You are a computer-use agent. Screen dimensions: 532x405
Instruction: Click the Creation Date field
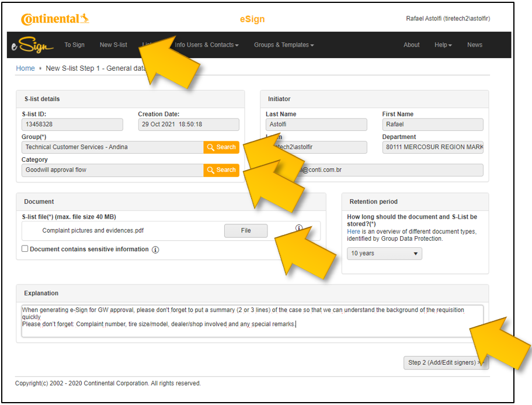pos(189,124)
